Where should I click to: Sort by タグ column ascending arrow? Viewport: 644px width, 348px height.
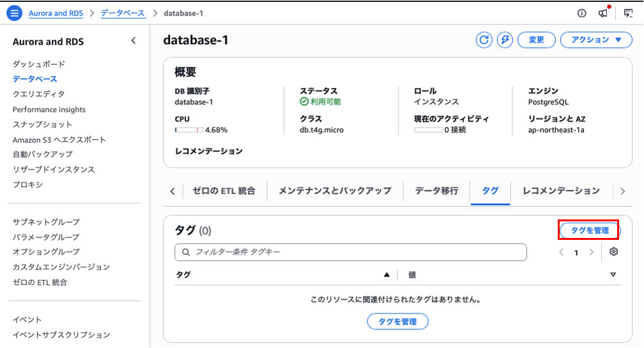(x=387, y=275)
